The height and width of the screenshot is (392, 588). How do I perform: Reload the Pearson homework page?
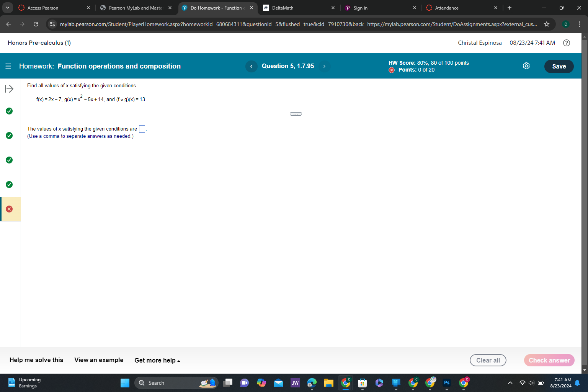36,24
